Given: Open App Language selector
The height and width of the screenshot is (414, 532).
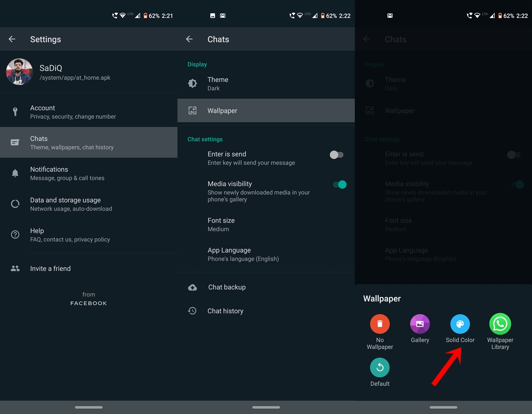Looking at the screenshot, I should [266, 254].
